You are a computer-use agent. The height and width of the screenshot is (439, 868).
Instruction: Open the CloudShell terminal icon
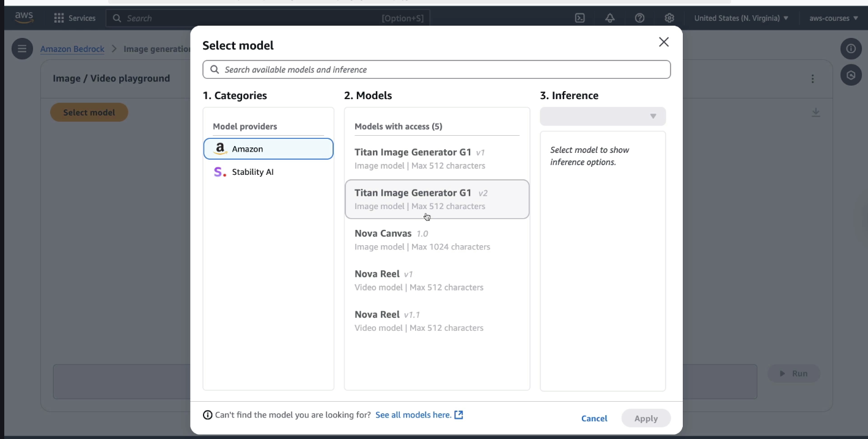[580, 18]
